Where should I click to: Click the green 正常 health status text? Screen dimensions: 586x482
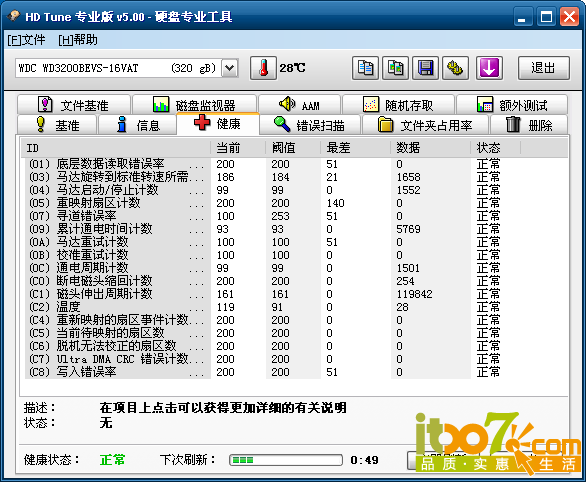[x=112, y=460]
